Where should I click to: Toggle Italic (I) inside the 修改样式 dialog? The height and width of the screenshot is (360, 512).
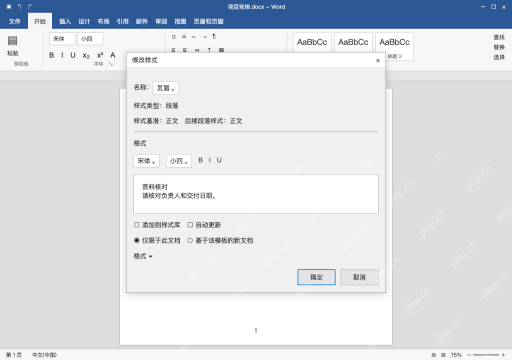(210, 160)
